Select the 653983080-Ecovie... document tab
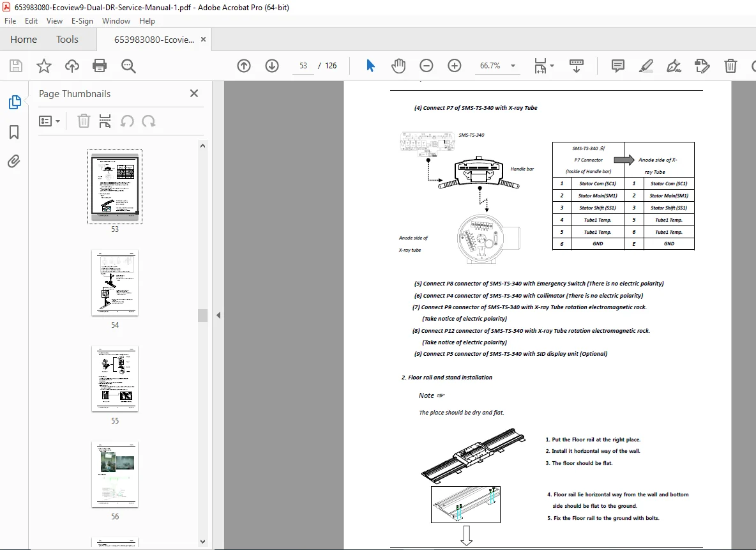 154,40
